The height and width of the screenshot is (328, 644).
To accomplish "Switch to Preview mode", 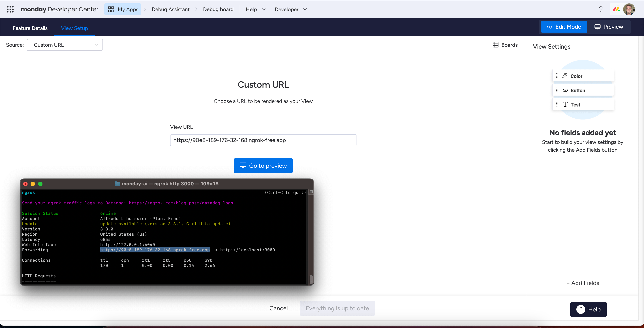I will [x=608, y=27].
